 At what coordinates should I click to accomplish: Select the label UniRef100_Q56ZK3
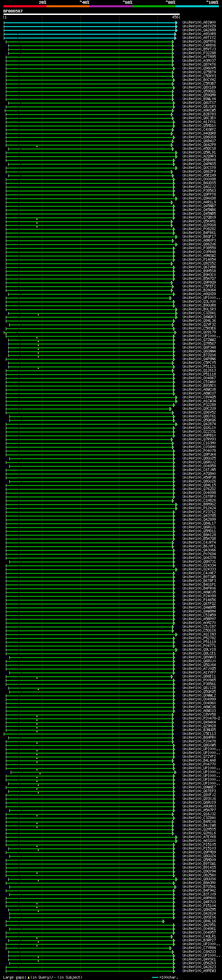coord(199,963)
